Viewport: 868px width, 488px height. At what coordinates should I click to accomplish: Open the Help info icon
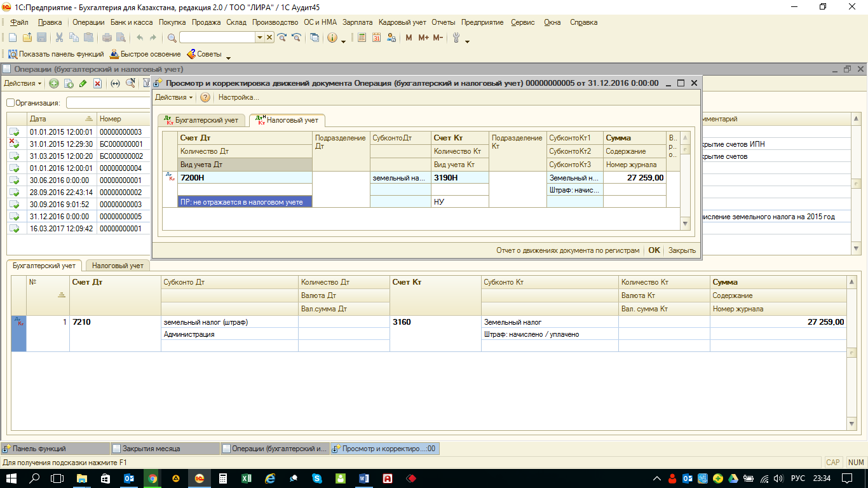[x=332, y=37]
